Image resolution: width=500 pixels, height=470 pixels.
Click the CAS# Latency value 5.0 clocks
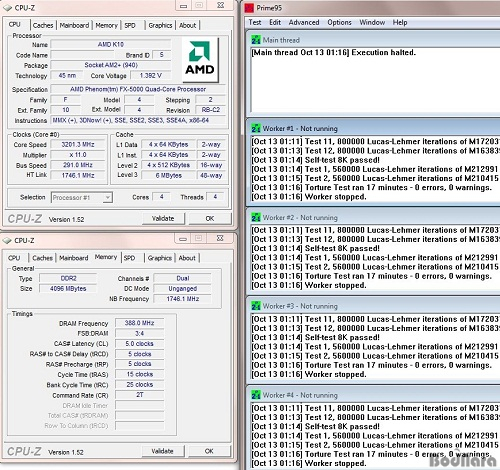[140, 344]
